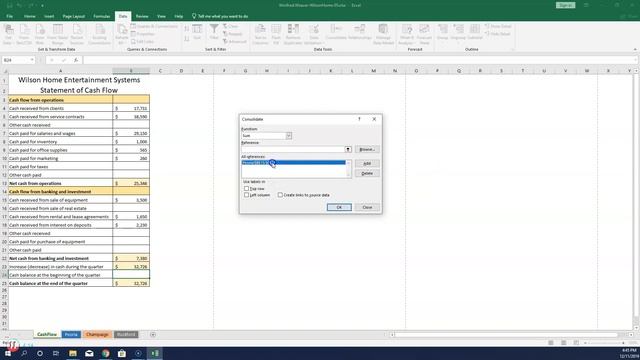
Task: Collapse the ribbon with the chevron arrow
Action: [635, 49]
